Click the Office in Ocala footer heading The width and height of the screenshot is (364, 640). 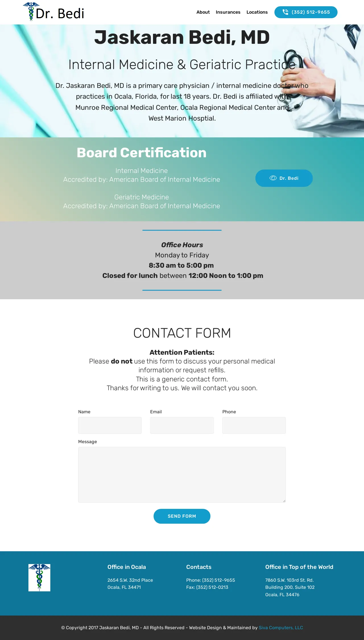[127, 567]
